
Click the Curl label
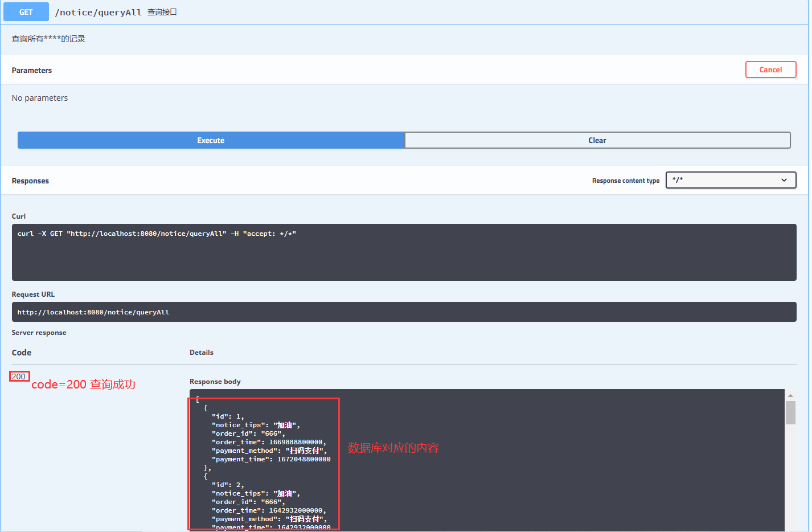19,216
